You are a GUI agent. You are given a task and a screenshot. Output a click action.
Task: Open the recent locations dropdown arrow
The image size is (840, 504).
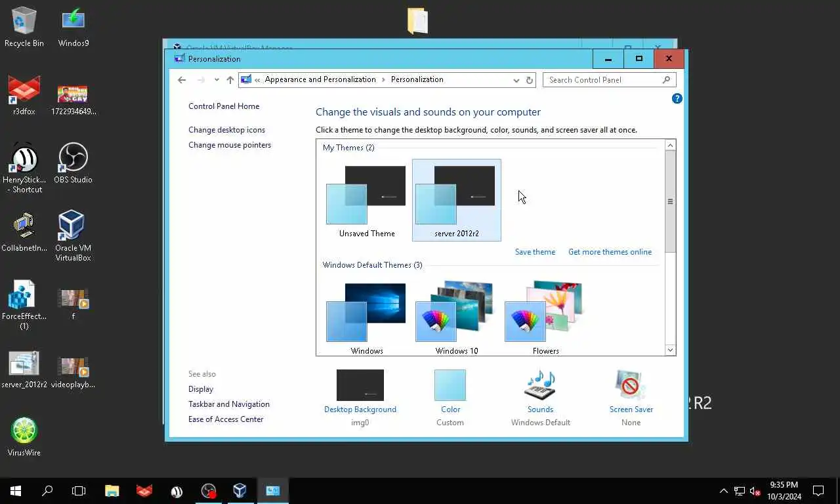(x=217, y=80)
